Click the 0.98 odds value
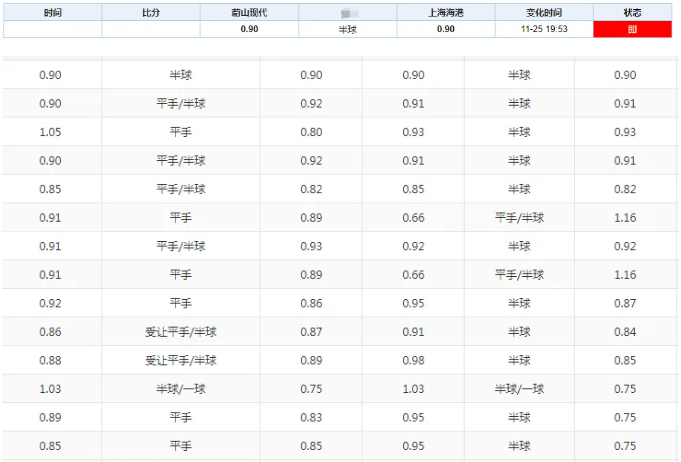The image size is (681, 462). point(413,360)
